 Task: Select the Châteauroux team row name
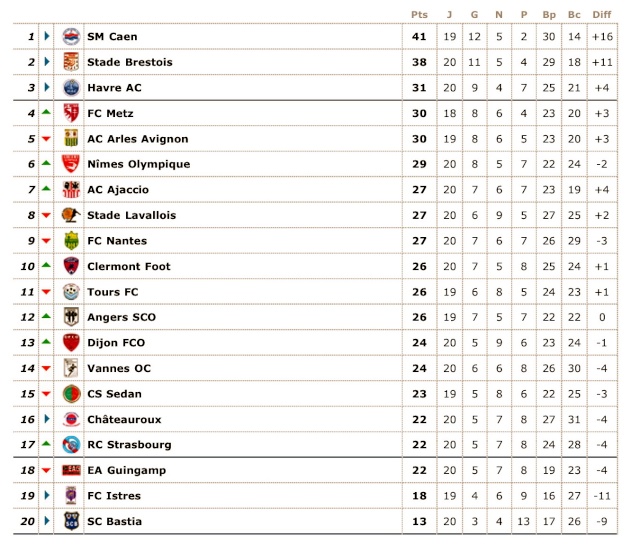click(124, 419)
